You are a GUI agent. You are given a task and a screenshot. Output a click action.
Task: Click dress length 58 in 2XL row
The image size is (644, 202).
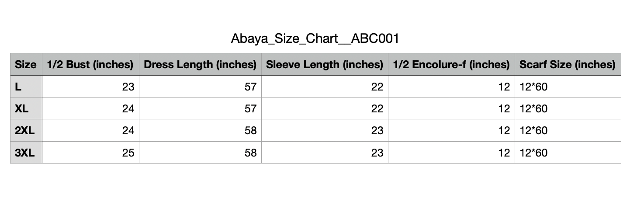point(200,130)
